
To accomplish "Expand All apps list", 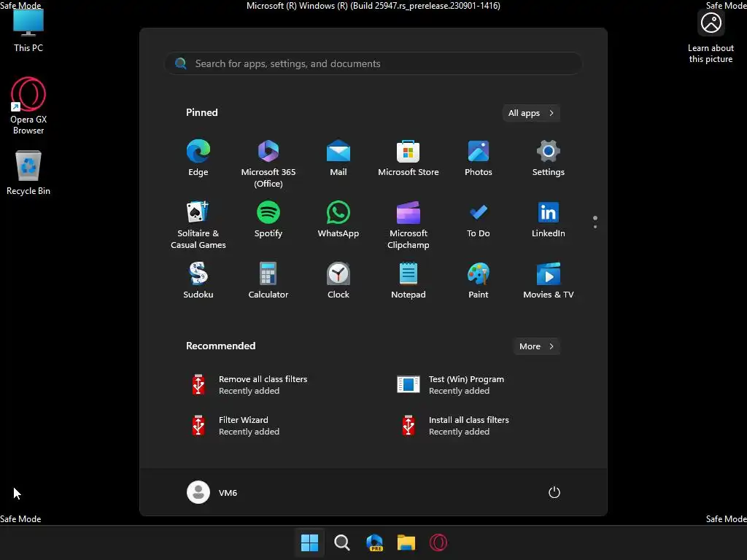I will click(531, 113).
